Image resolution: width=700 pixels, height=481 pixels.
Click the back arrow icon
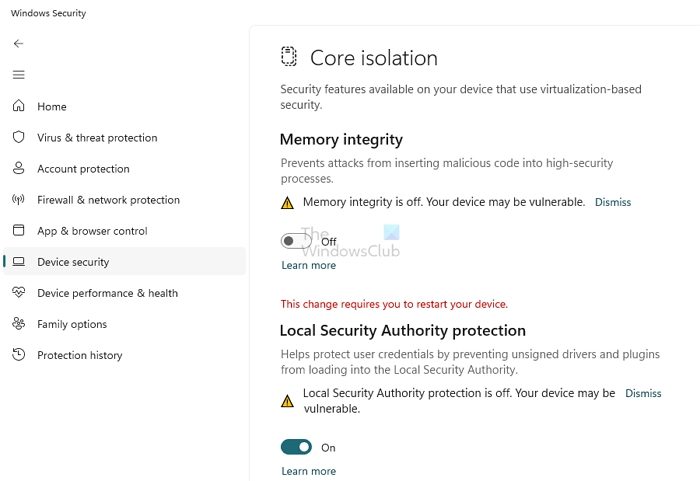[x=18, y=43]
